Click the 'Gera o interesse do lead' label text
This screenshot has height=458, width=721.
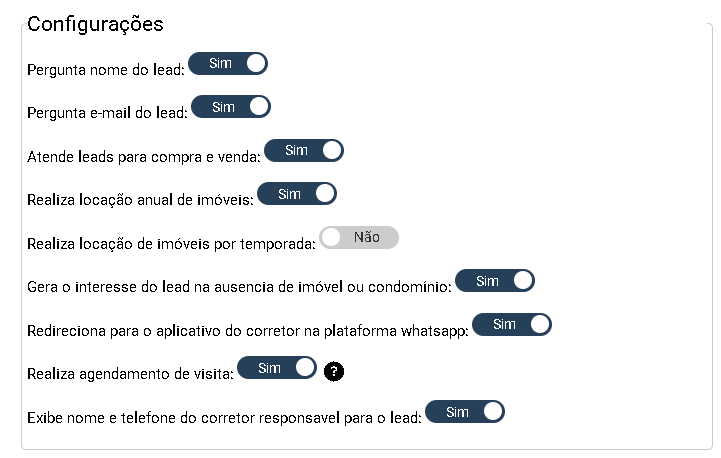point(240,287)
